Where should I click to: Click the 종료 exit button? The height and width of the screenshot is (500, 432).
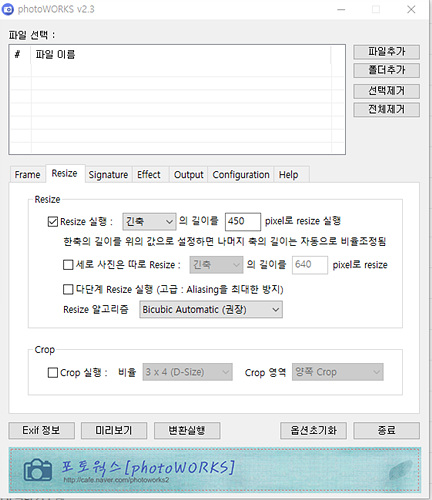(386, 431)
